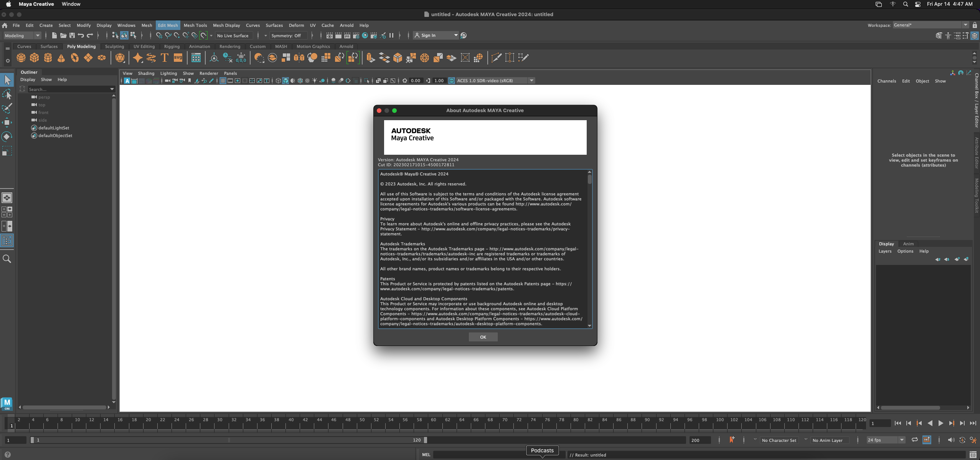The height and width of the screenshot is (460, 980).
Task: Click the Mesh menu item
Action: [146, 25]
